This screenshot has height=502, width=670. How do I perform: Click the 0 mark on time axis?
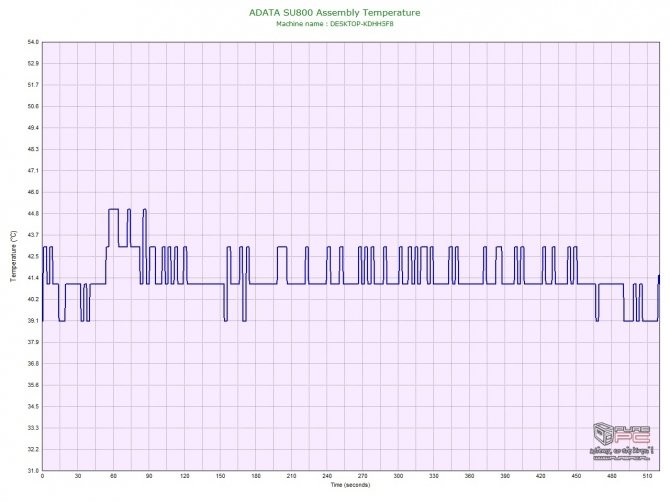(x=42, y=476)
